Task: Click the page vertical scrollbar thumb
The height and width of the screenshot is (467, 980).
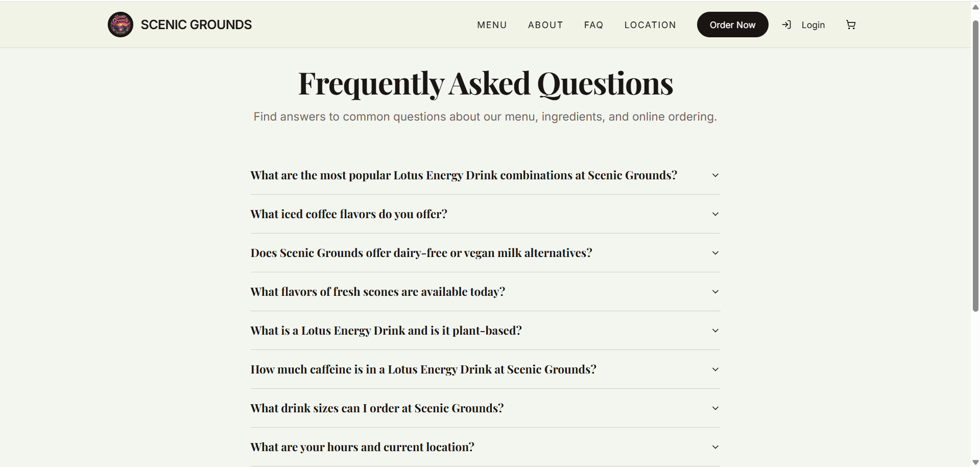Action: click(975, 166)
